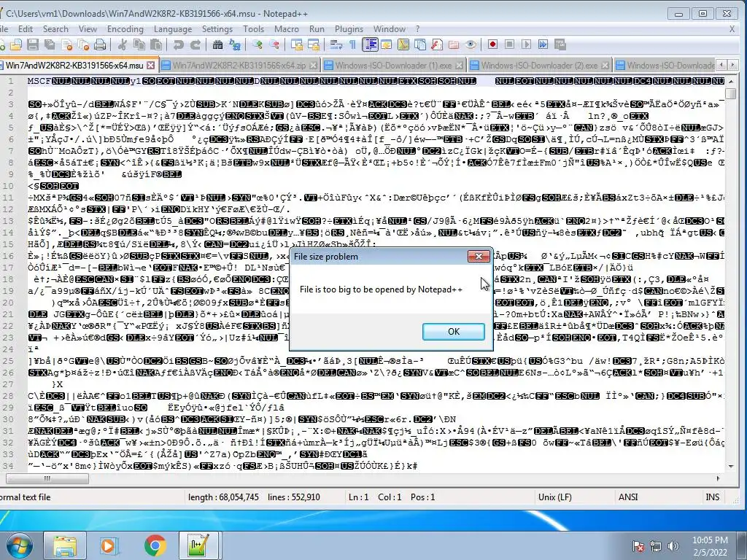Click the user-defined language icon
The width and height of the screenshot is (747, 560).
[x=387, y=44]
